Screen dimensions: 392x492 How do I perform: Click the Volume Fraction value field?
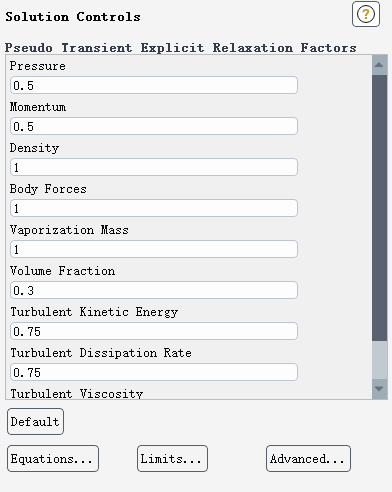tap(154, 290)
